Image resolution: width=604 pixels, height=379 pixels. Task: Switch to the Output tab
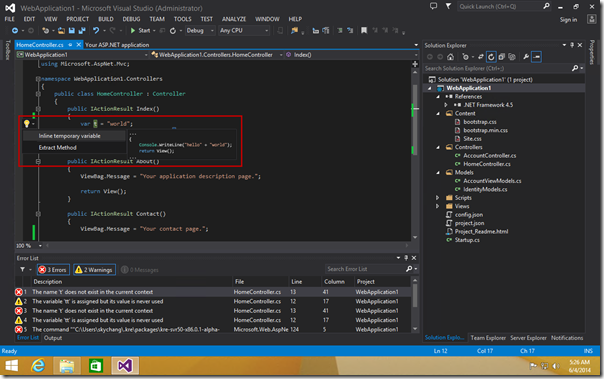coord(53,338)
